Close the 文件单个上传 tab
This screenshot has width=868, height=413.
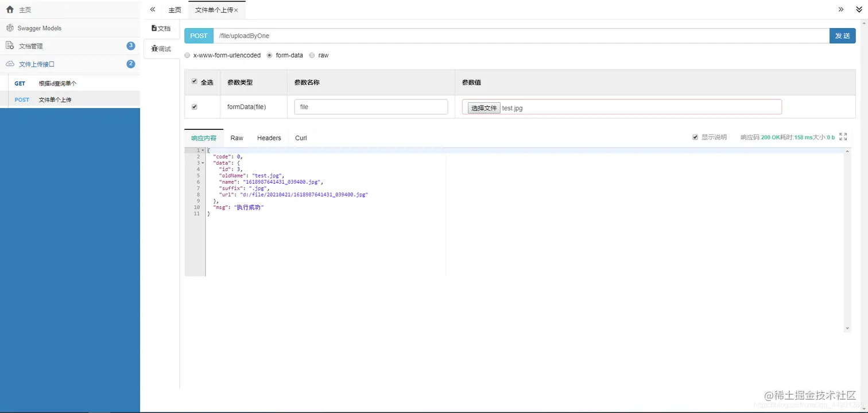pos(236,10)
